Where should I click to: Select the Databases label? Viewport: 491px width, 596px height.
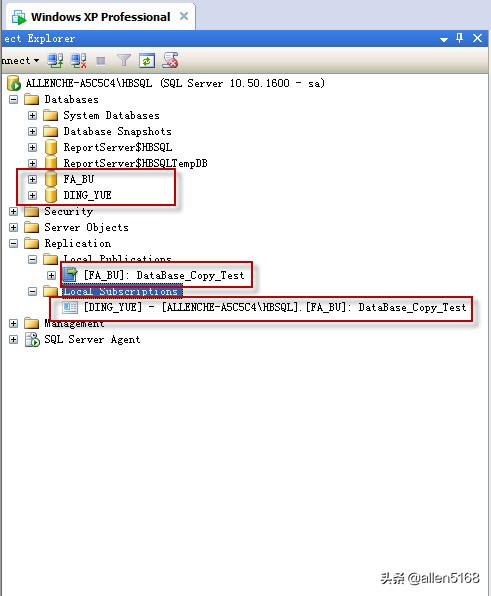click(71, 100)
